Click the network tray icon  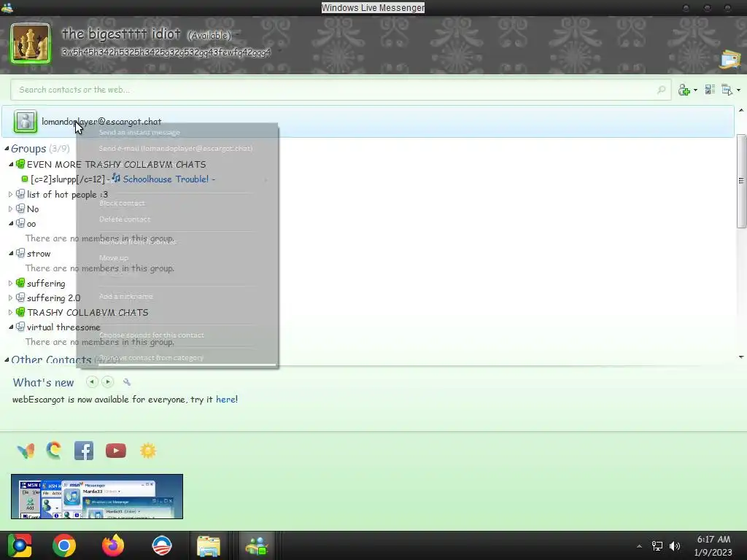(657, 546)
